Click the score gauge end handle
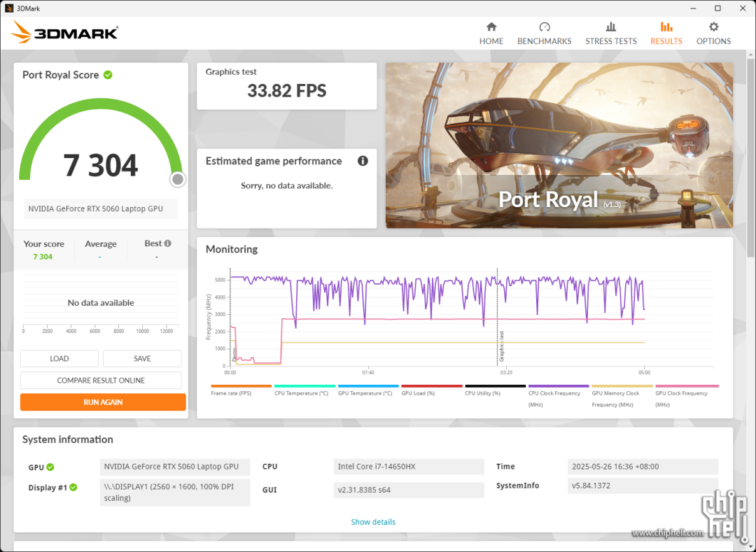This screenshot has height=552, width=756. pyautogui.click(x=178, y=179)
